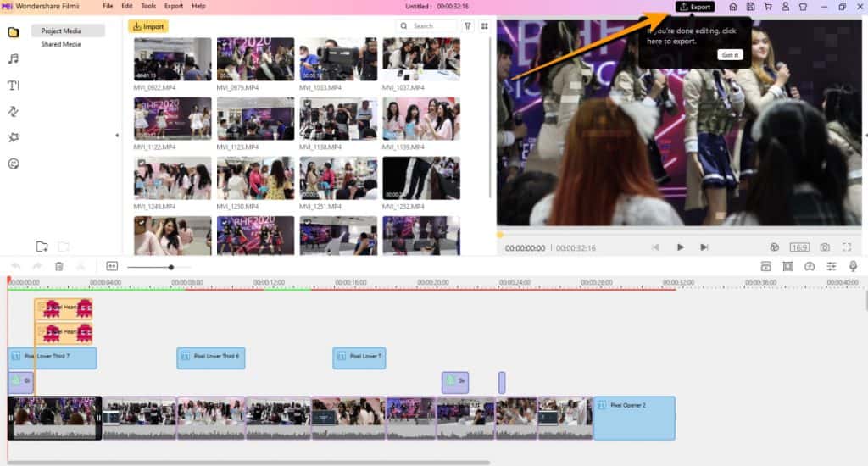Open the Effects star icon panel
The height and width of the screenshot is (466, 868).
(x=14, y=137)
